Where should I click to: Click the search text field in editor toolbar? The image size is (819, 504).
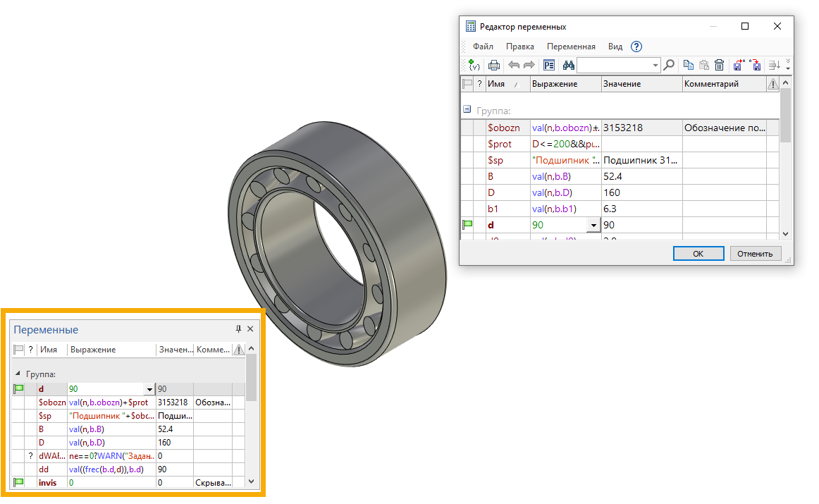point(614,66)
